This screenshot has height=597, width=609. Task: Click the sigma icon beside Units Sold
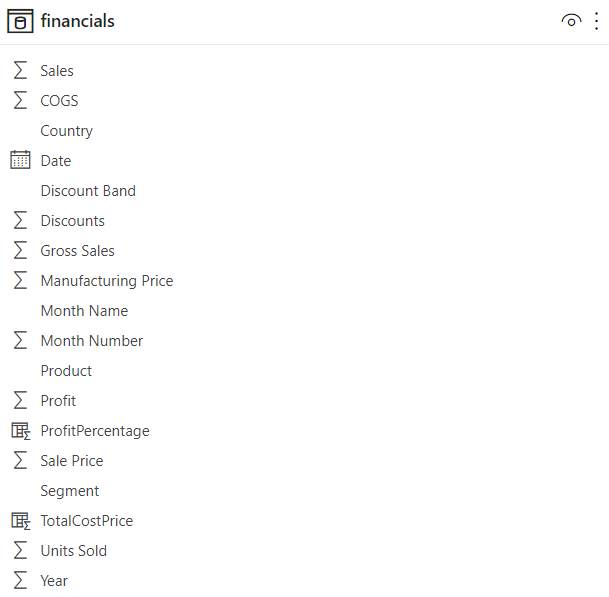tap(20, 551)
